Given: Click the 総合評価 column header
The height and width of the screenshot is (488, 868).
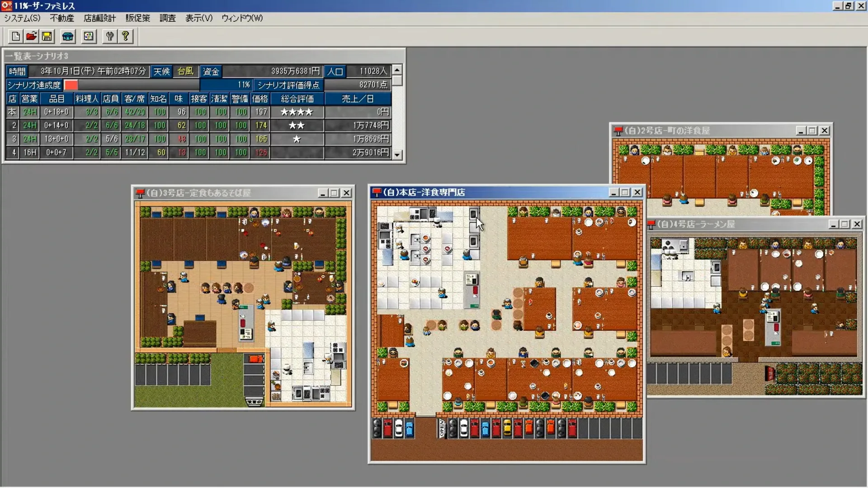Looking at the screenshot, I should coord(296,99).
